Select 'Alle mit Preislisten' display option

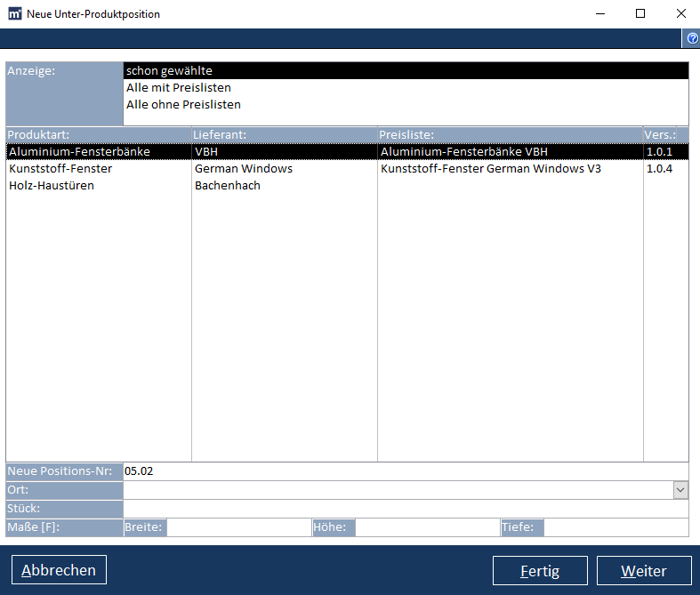(x=179, y=88)
